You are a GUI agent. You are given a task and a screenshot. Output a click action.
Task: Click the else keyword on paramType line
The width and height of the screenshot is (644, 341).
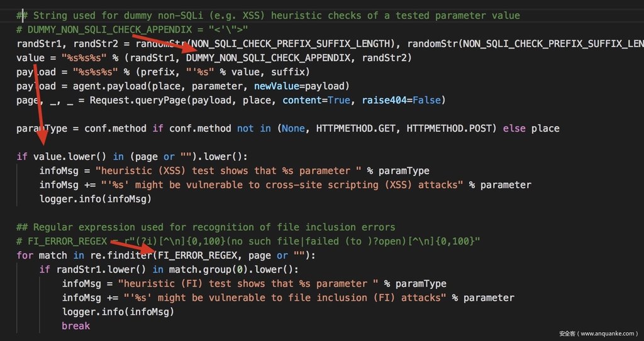pyautogui.click(x=514, y=128)
